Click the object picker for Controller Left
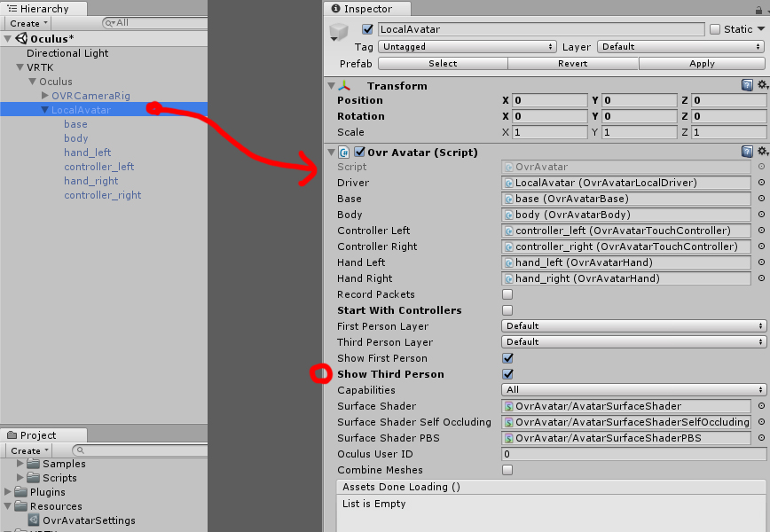Viewport: 770px width, 532px height. point(761,231)
